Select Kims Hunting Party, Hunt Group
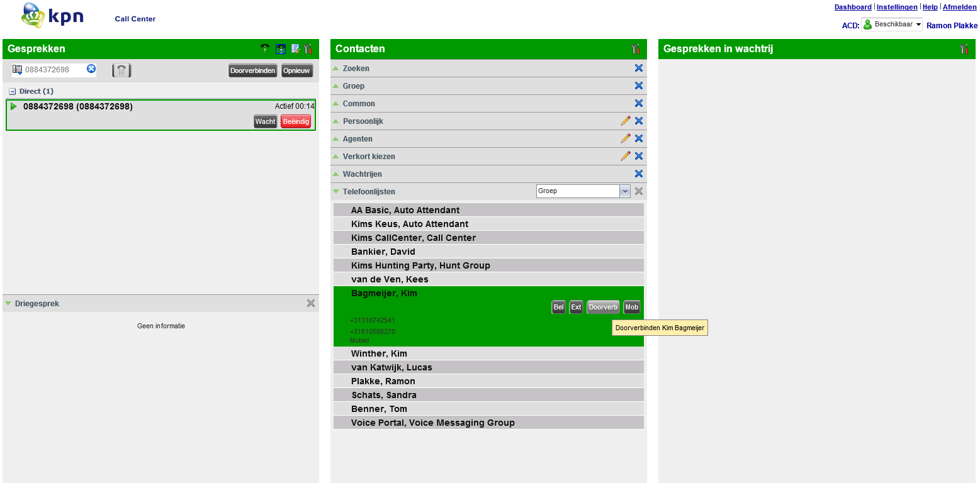The height and width of the screenshot is (483, 980). point(488,265)
